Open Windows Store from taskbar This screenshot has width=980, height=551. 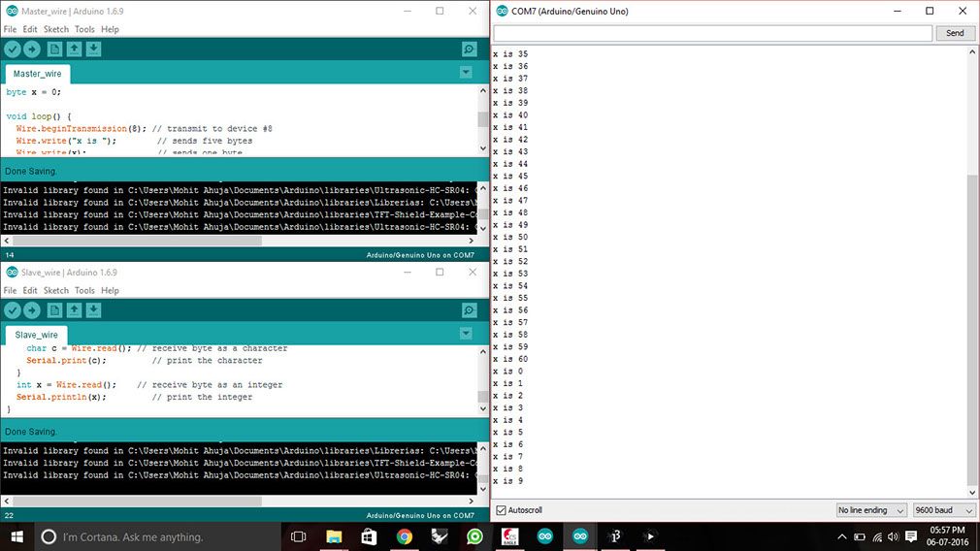[369, 536]
